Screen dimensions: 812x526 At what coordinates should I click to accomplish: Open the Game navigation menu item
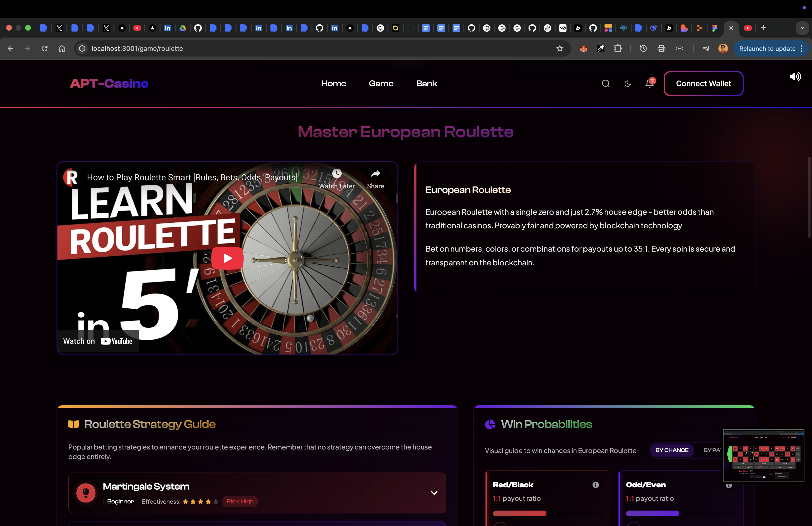tap(381, 84)
